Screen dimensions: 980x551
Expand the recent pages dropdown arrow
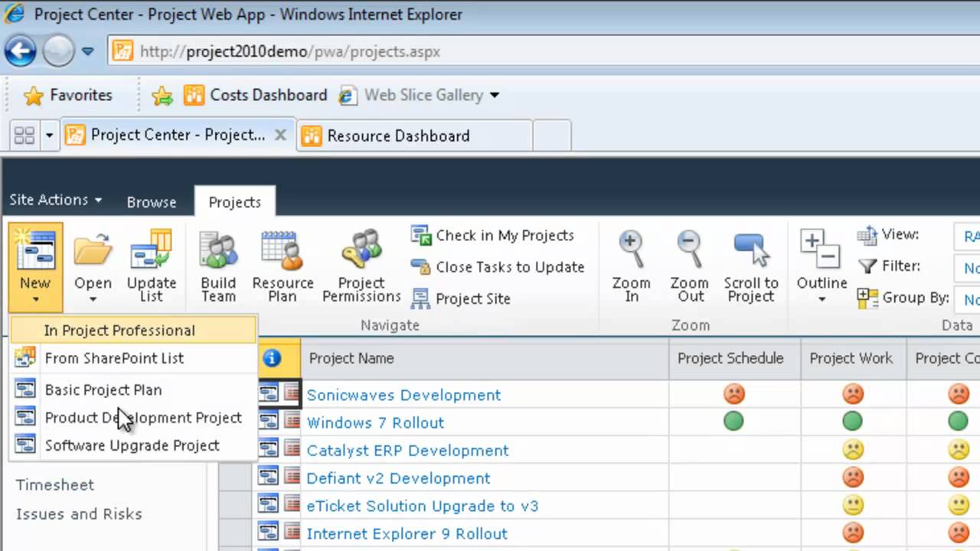[88, 52]
